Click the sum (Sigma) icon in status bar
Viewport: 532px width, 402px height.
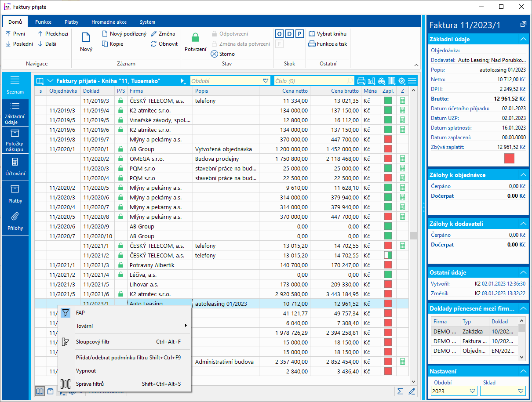(400, 391)
